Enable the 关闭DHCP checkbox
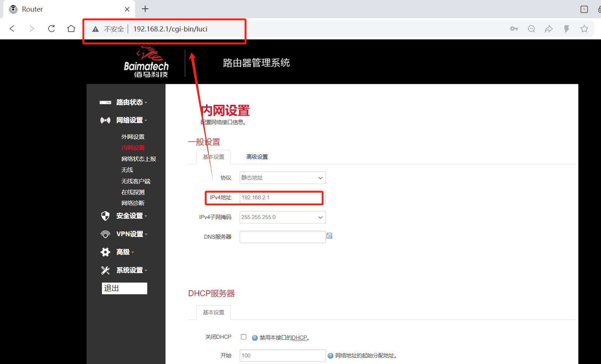Screen dimensions: 601x364 244,337
